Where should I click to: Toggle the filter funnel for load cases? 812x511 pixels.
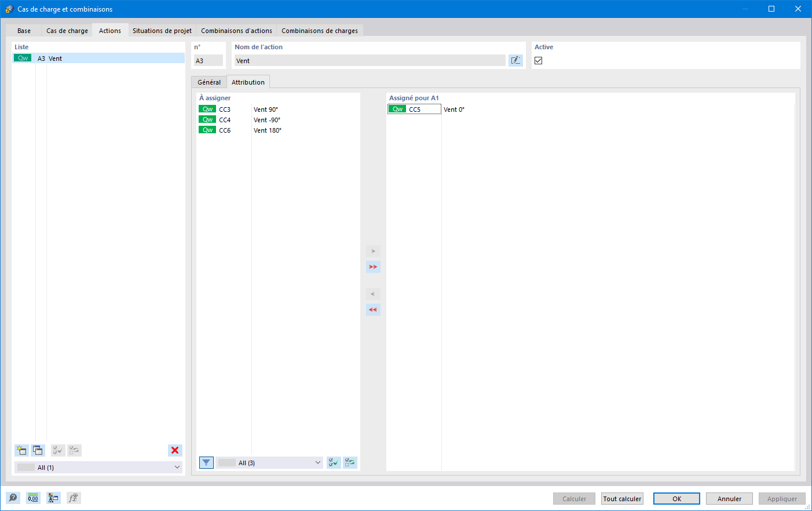point(206,462)
